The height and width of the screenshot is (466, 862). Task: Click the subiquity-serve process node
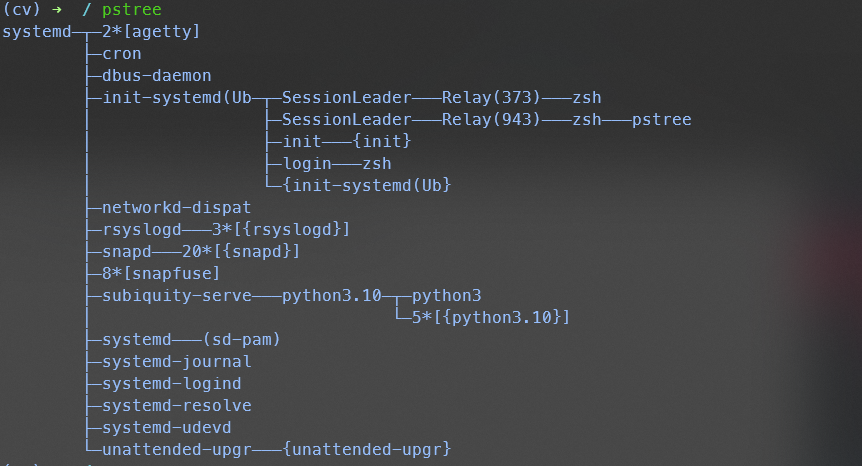(x=171, y=296)
